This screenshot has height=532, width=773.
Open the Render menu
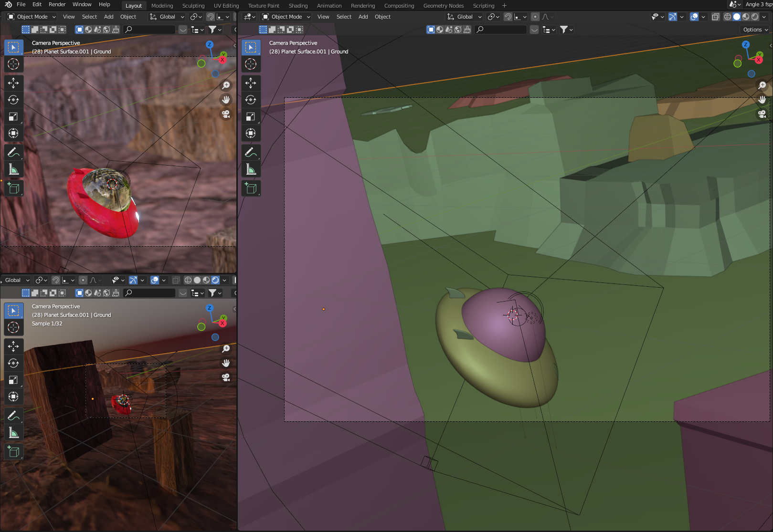(57, 4)
